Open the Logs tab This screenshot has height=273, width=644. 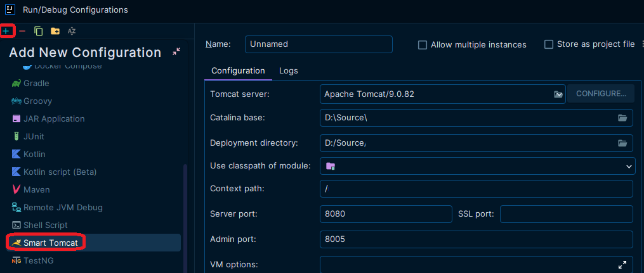(289, 70)
